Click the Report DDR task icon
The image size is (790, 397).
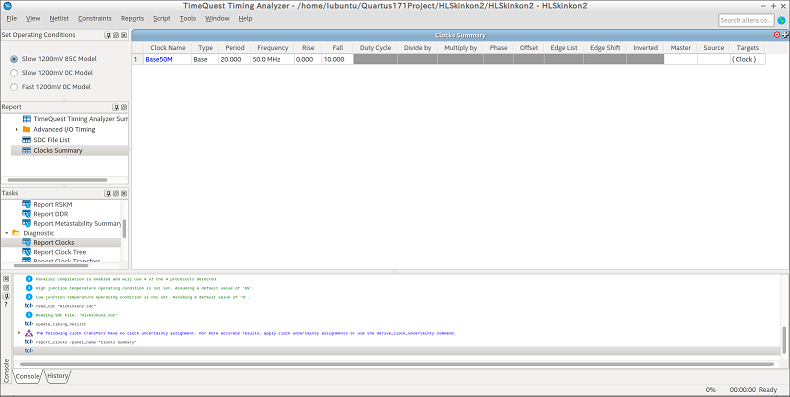click(x=27, y=214)
